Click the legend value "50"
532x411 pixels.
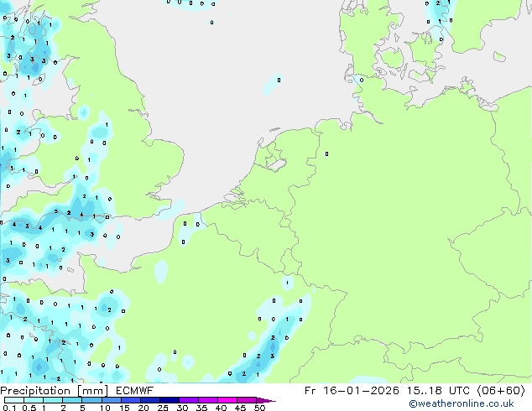pos(259,408)
